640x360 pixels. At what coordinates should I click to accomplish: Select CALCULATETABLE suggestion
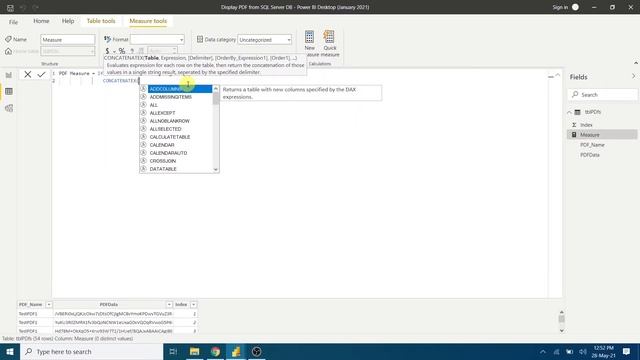tap(176, 137)
